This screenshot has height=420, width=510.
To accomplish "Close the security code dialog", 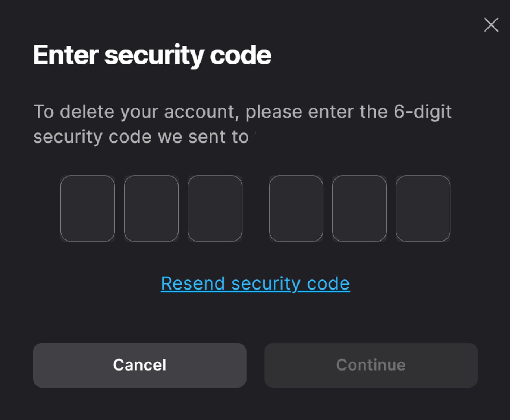I will coord(491,25).
